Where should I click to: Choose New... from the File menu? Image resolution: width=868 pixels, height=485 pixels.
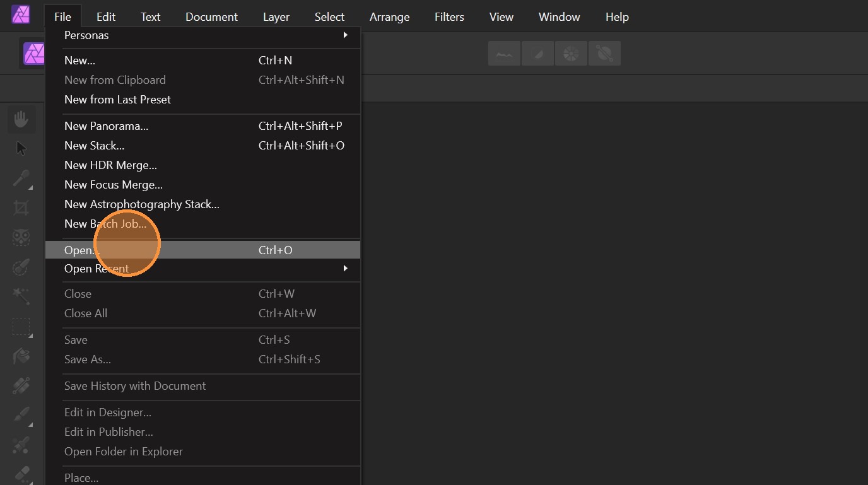tap(203, 61)
